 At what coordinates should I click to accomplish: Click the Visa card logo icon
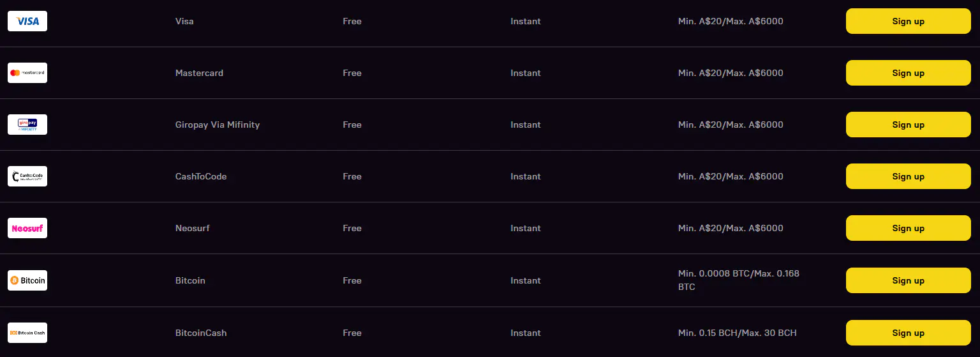pyautogui.click(x=27, y=21)
